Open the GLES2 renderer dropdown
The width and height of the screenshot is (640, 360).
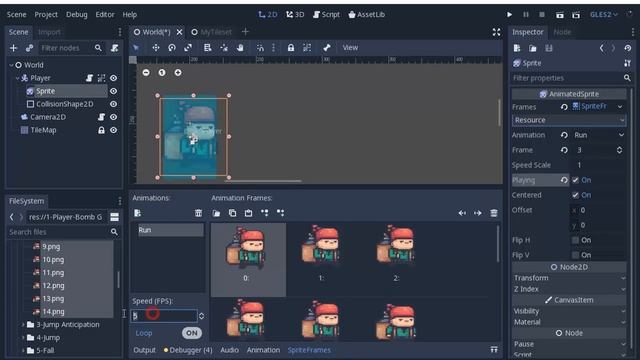pyautogui.click(x=604, y=15)
